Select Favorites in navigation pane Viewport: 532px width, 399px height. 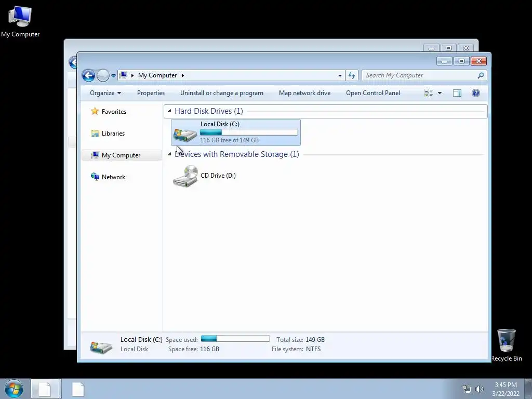[x=114, y=112]
